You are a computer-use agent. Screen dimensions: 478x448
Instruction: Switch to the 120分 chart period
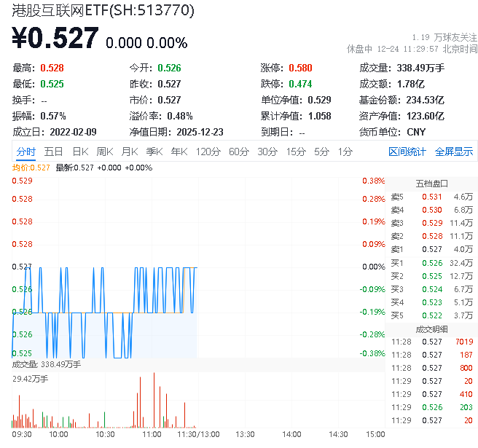208,152
